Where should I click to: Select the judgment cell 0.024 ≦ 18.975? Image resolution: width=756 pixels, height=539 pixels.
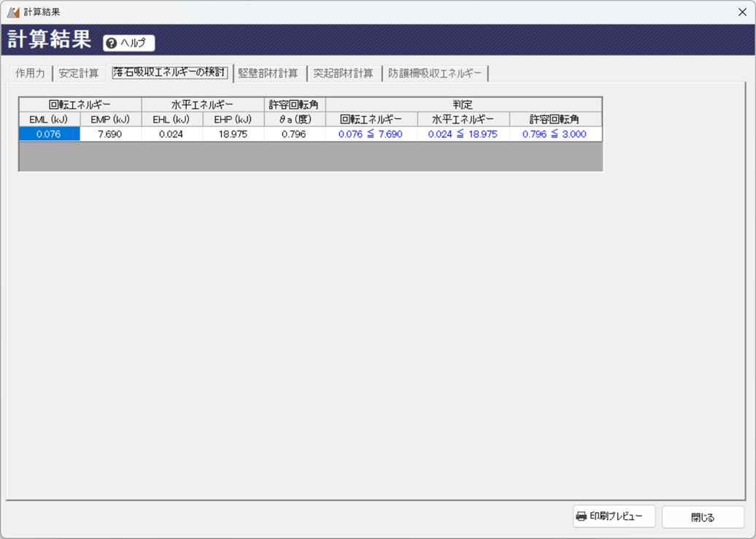[463, 134]
